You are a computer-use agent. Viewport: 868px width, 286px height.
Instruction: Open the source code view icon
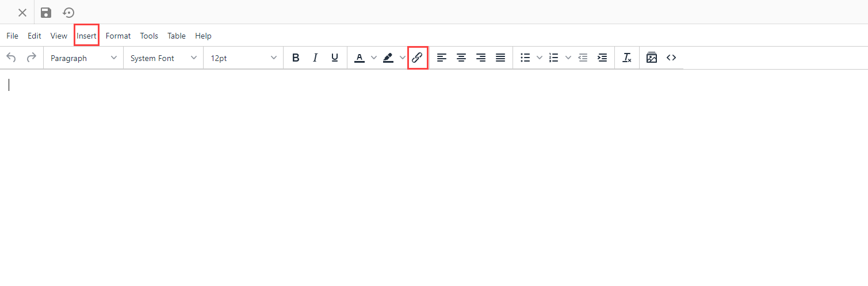[x=671, y=58]
